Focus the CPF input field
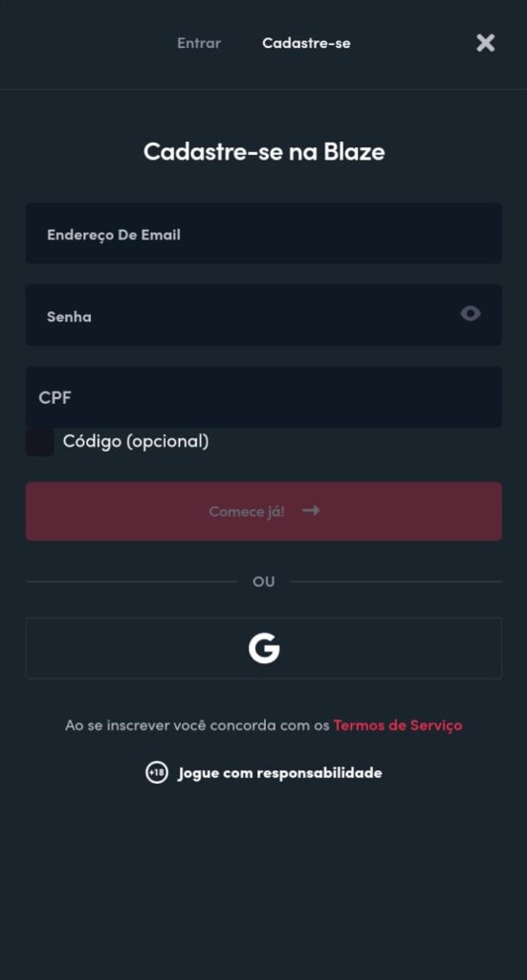 coord(264,397)
